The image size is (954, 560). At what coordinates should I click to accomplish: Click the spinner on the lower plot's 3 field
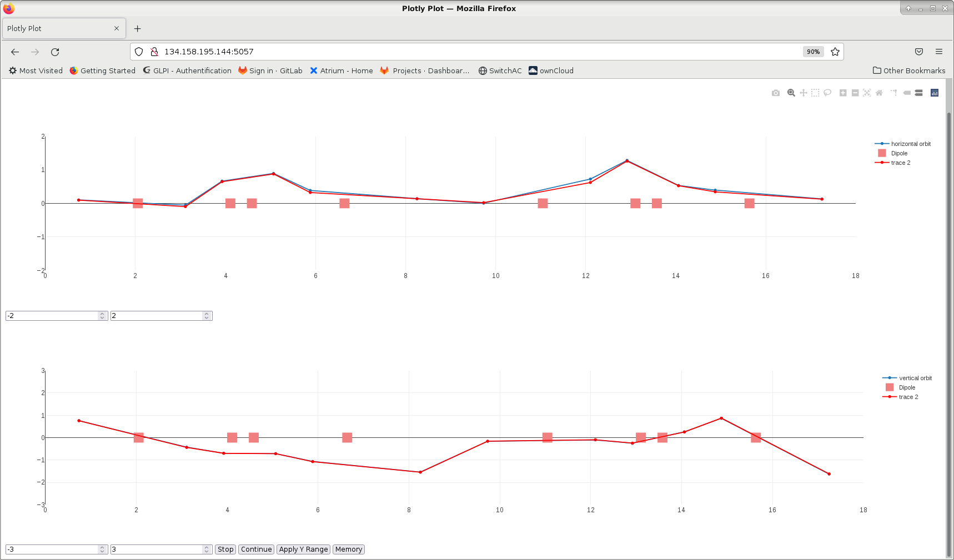pyautogui.click(x=207, y=549)
